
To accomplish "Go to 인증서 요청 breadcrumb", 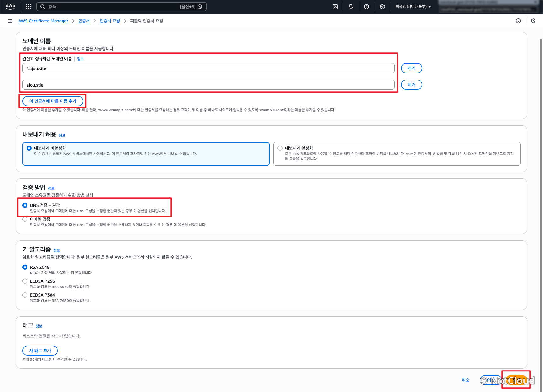I will (x=110, y=21).
